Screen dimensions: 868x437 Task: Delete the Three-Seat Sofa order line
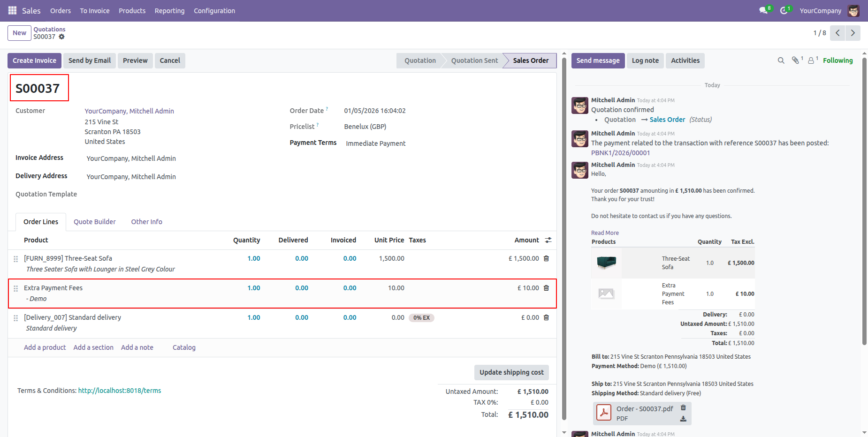(546, 258)
